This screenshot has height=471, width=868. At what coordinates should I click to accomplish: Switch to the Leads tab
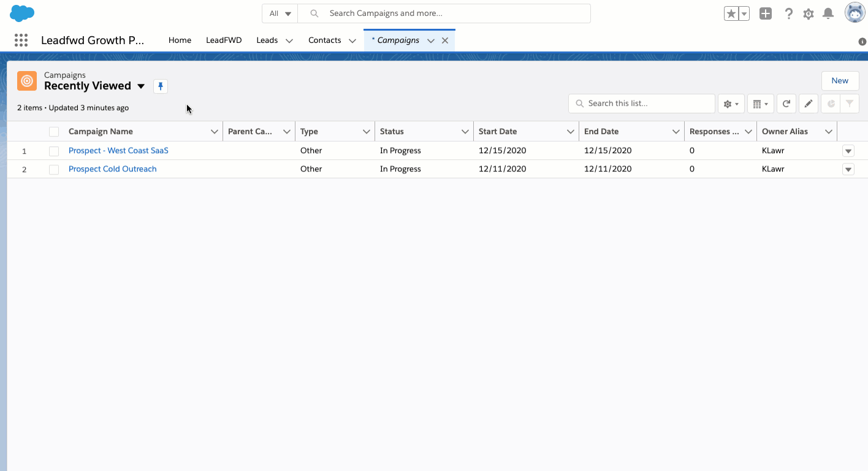click(267, 40)
